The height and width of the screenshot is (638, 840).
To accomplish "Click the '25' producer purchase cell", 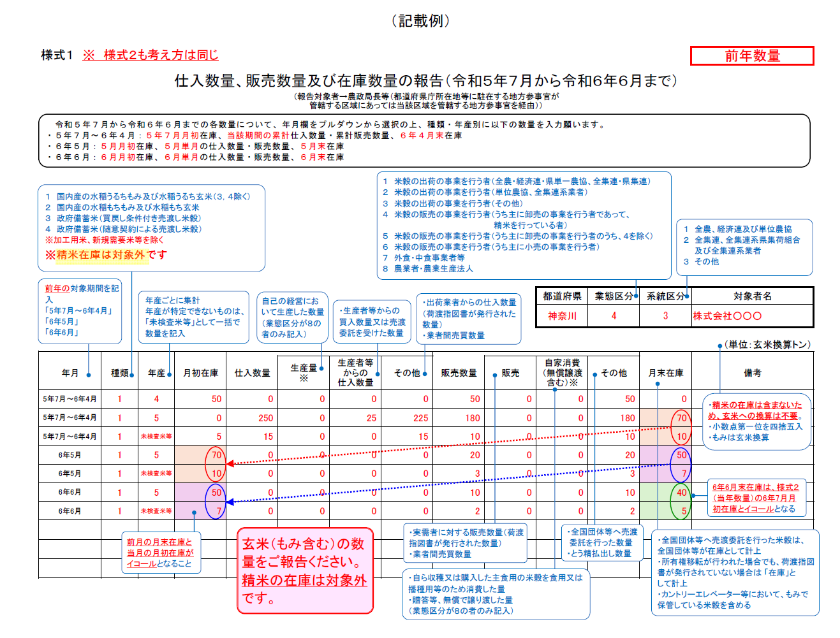I will tap(355, 418).
